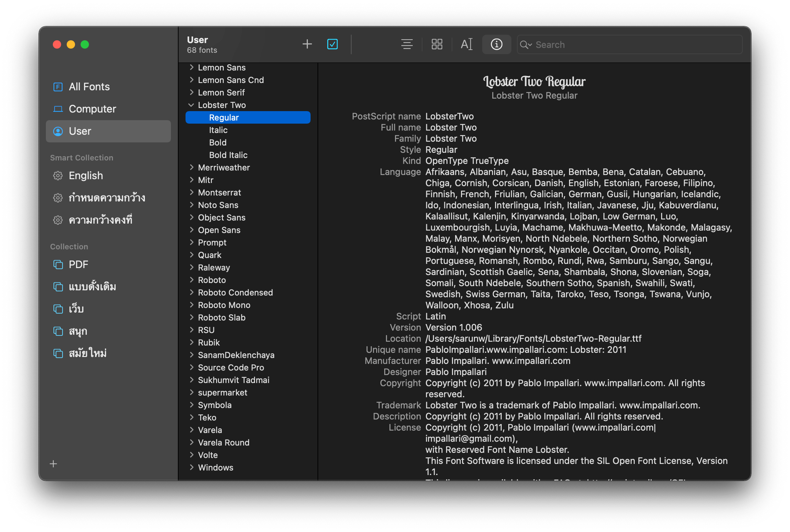Click the font preview icon
Screen dimensions: 790x532
click(x=466, y=44)
